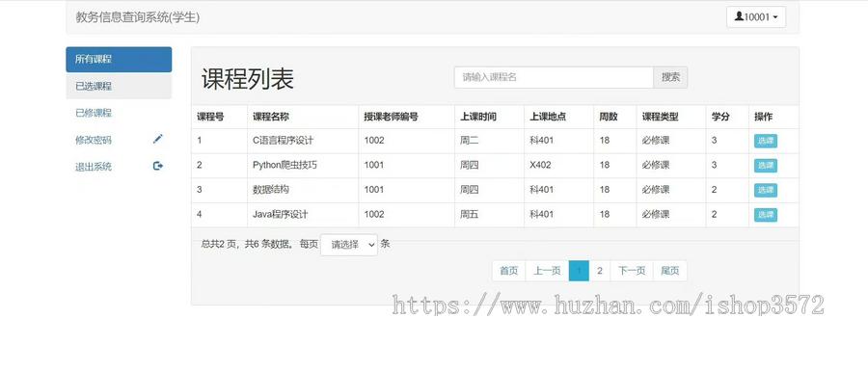Click the 周数 column header
The height and width of the screenshot is (371, 868).
(x=609, y=117)
